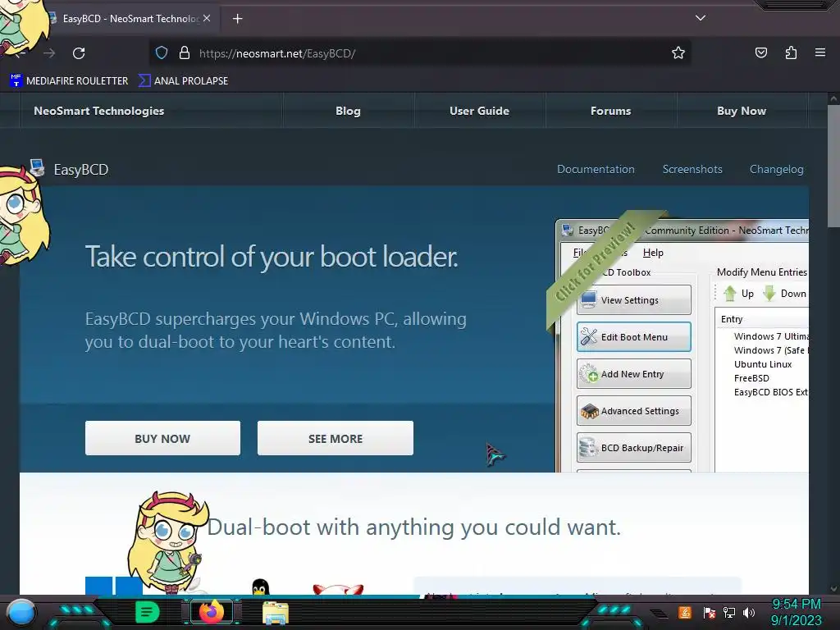Image resolution: width=840 pixels, height=630 pixels.
Task: Open File Explorer from the taskbar
Action: pos(276,613)
